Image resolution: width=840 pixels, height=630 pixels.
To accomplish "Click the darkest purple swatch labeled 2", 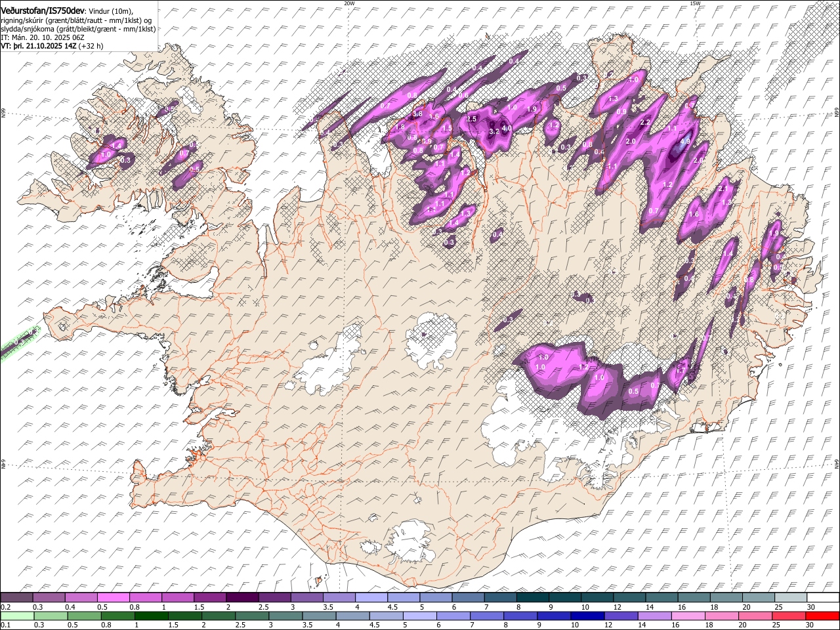I will pyautogui.click(x=241, y=598).
